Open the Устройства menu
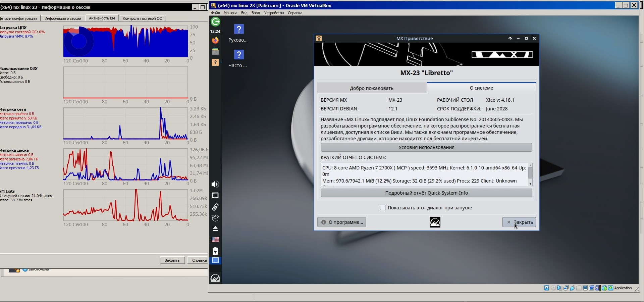 [274, 13]
